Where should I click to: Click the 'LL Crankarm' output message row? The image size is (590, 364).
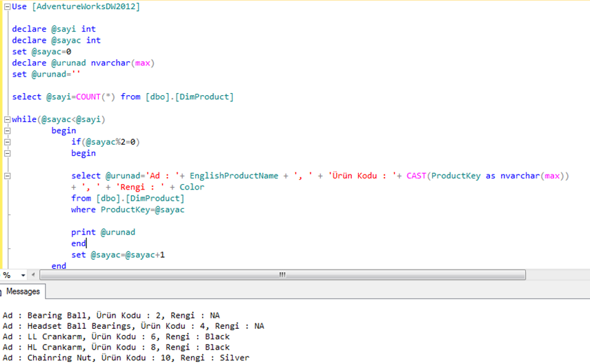pos(116,336)
